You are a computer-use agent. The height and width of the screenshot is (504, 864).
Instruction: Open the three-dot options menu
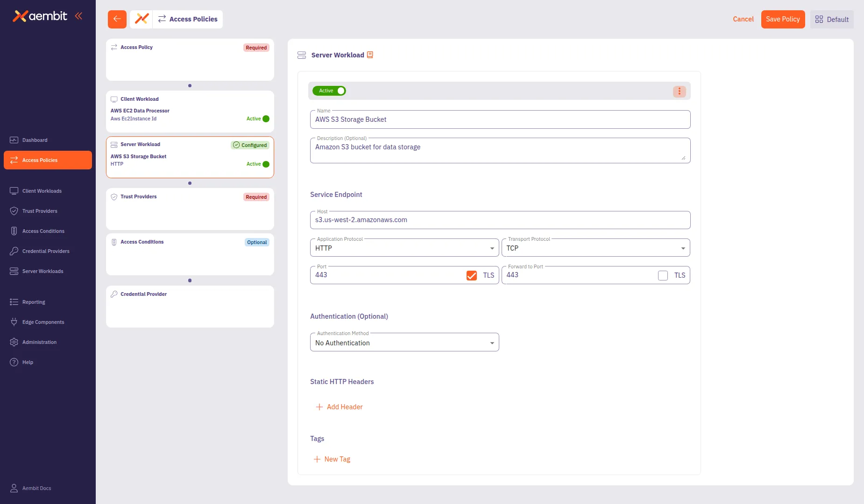[679, 91]
